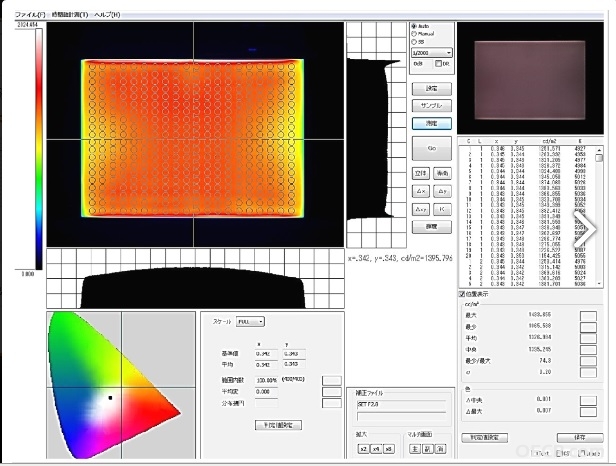This screenshot has height=466, width=616.
Task: Click the top button above サンプル
Action: 431,89
